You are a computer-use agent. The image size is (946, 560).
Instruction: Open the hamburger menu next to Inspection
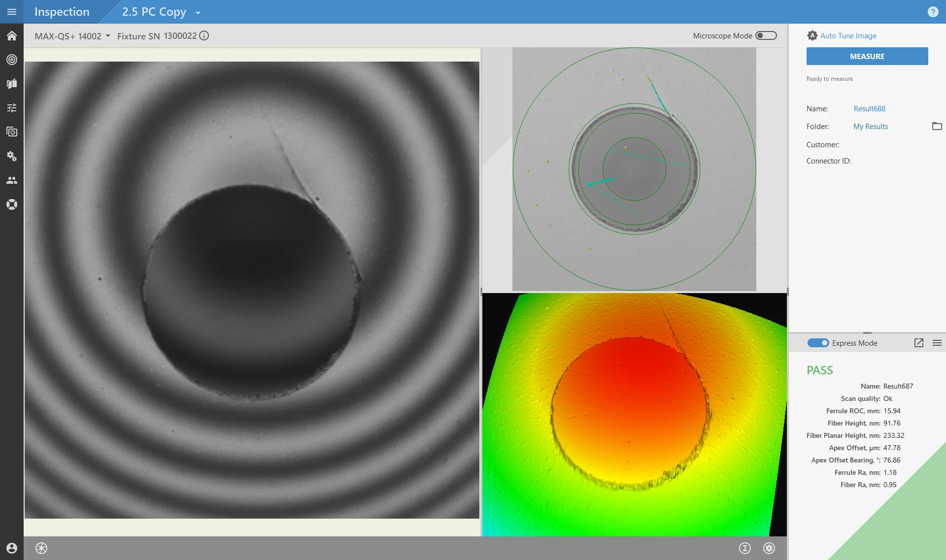point(12,12)
